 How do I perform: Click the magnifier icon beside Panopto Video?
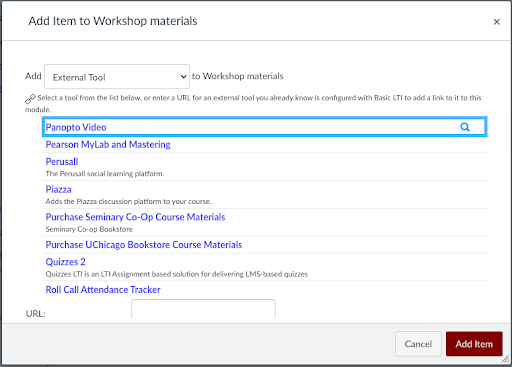point(465,127)
